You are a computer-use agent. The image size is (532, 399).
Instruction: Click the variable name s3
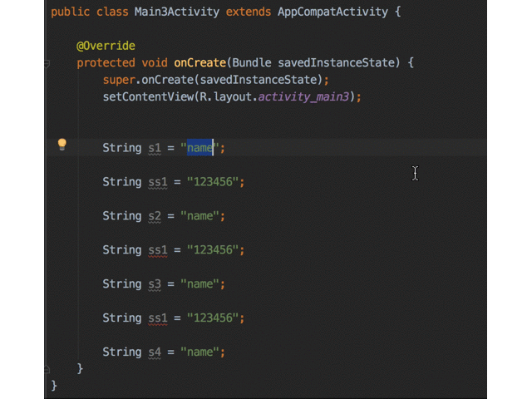155,284
